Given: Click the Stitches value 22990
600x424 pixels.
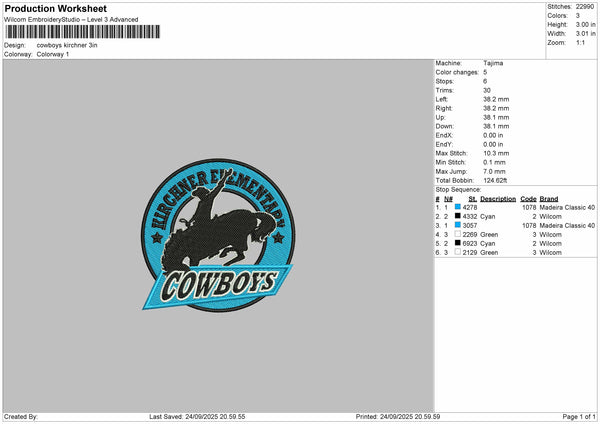Looking at the screenshot, I should click(585, 7).
